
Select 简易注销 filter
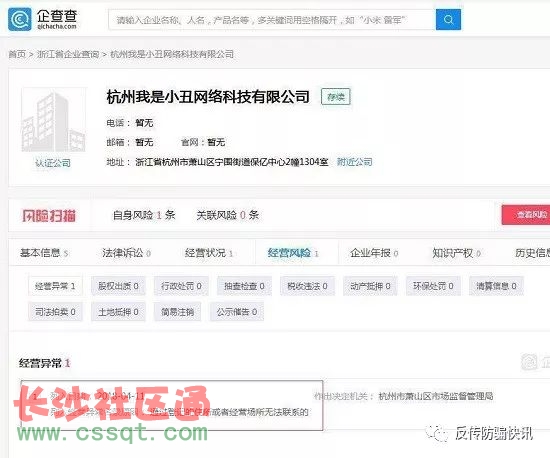pyautogui.click(x=177, y=312)
